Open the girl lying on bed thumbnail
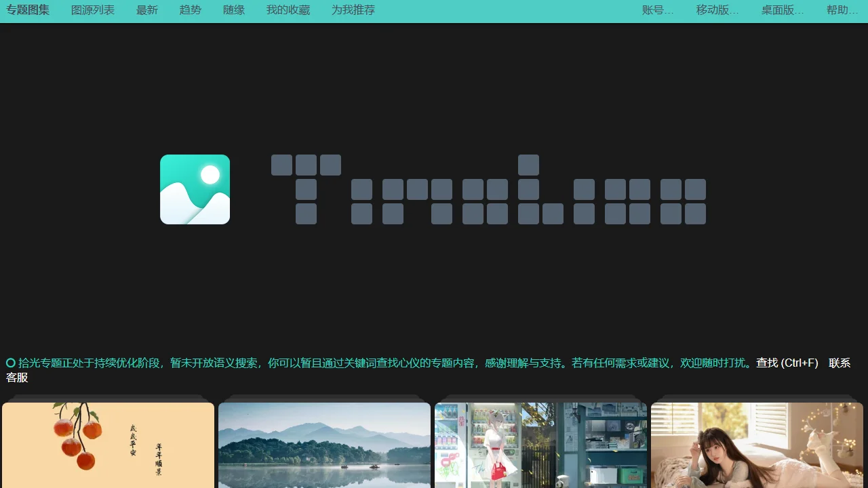868x488 pixels. pos(757,445)
